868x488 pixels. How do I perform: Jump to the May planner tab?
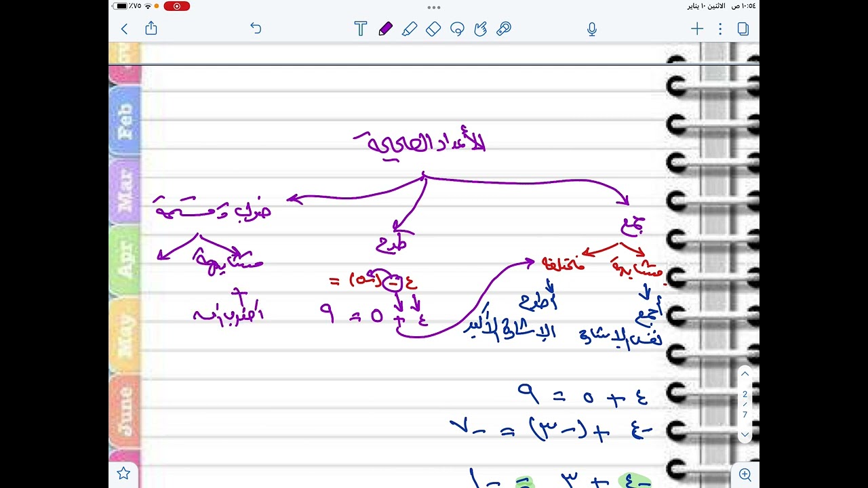click(x=125, y=336)
